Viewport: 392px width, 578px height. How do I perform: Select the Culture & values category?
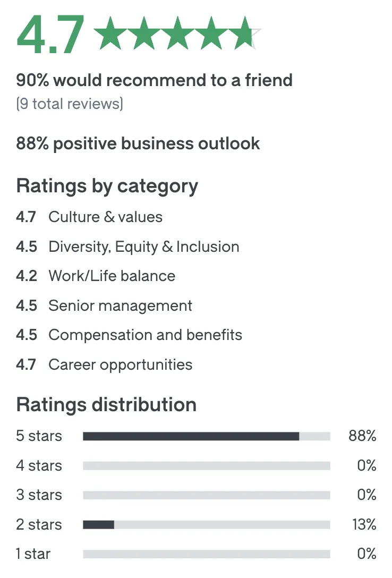[x=89, y=217]
